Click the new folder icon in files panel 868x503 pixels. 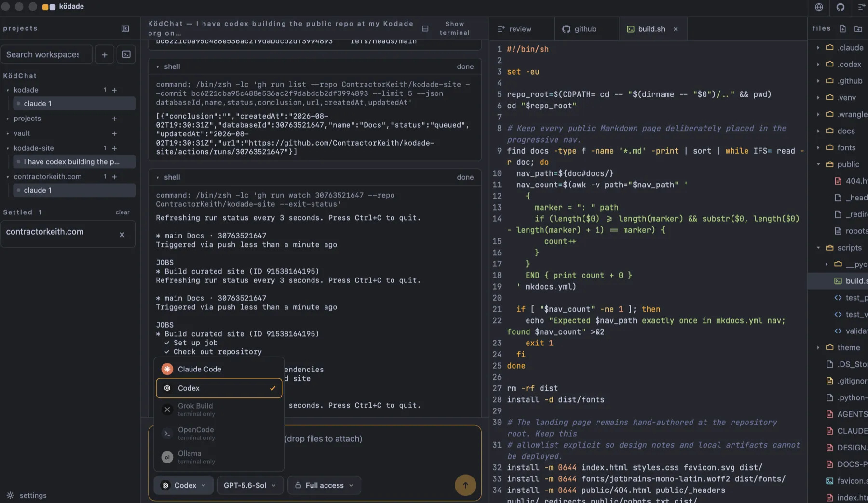[x=858, y=29]
